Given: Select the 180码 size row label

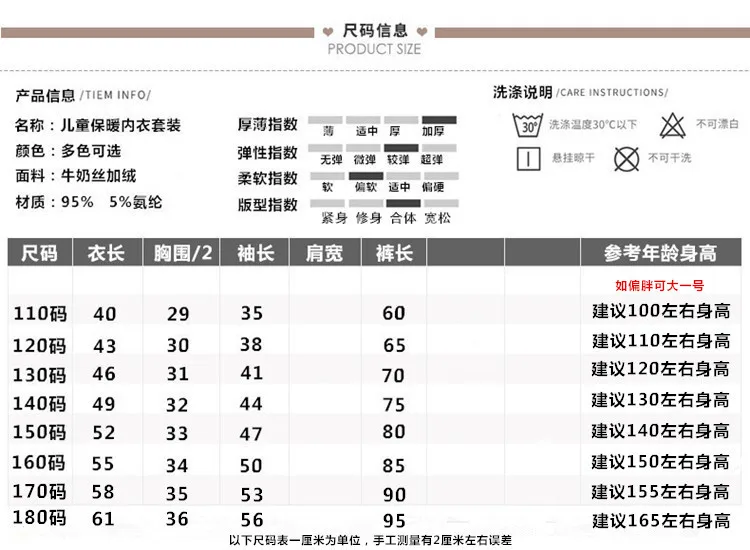Looking at the screenshot, I should (39, 517).
